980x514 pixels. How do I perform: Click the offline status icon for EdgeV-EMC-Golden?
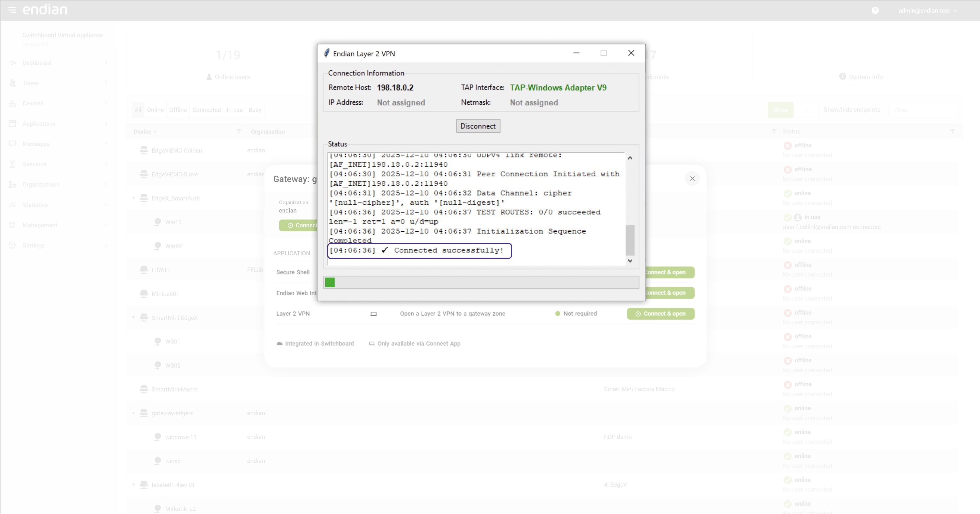(787, 146)
